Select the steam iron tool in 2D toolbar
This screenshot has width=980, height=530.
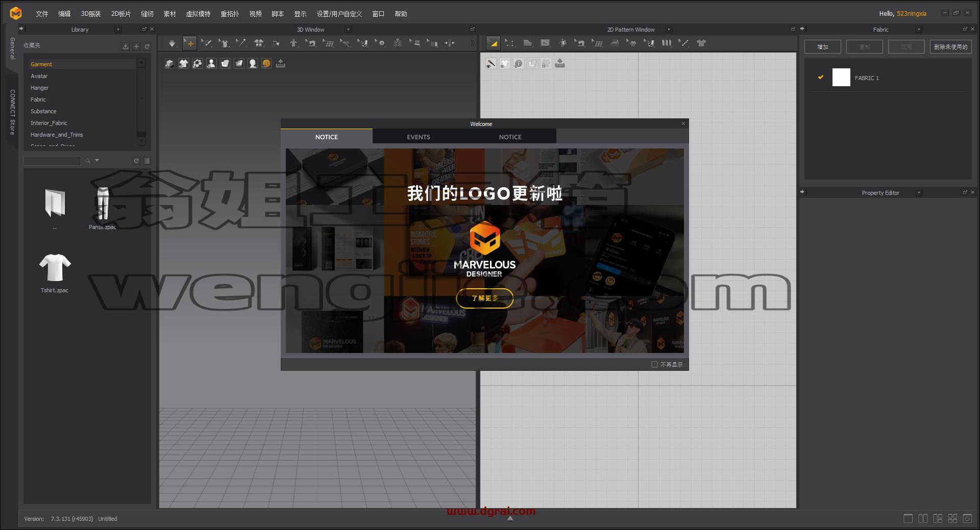coord(615,43)
